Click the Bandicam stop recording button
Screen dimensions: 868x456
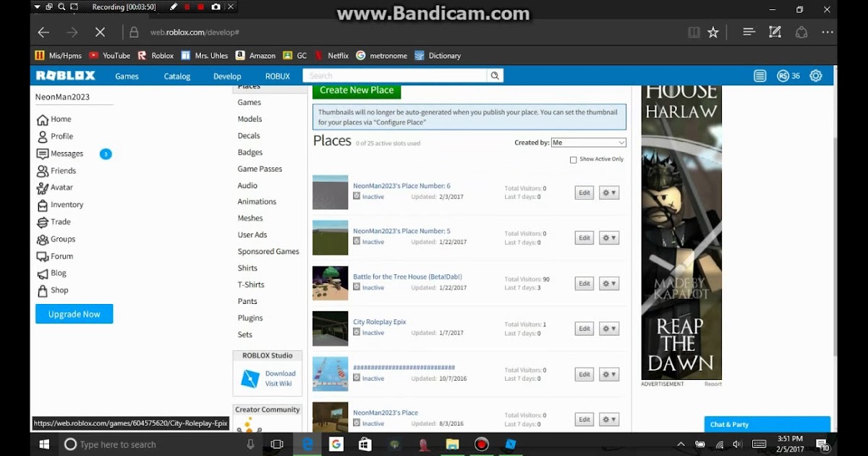[x=201, y=7]
